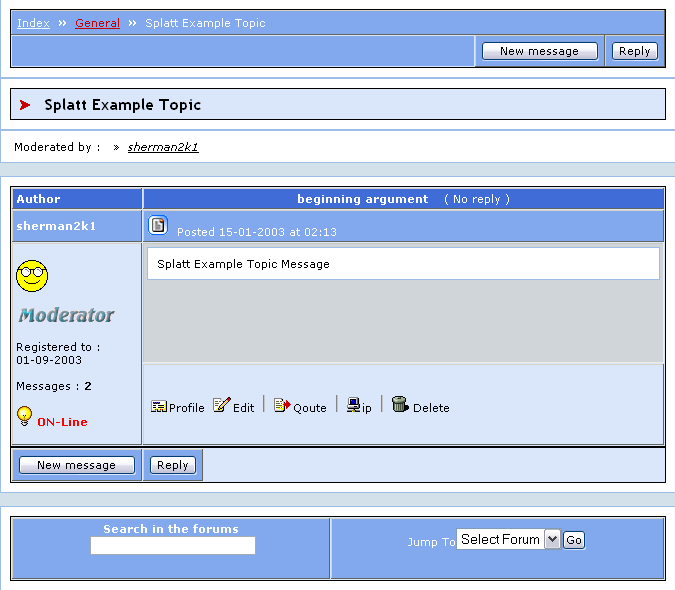
Task: Click the post document icon beside date
Action: (x=158, y=225)
